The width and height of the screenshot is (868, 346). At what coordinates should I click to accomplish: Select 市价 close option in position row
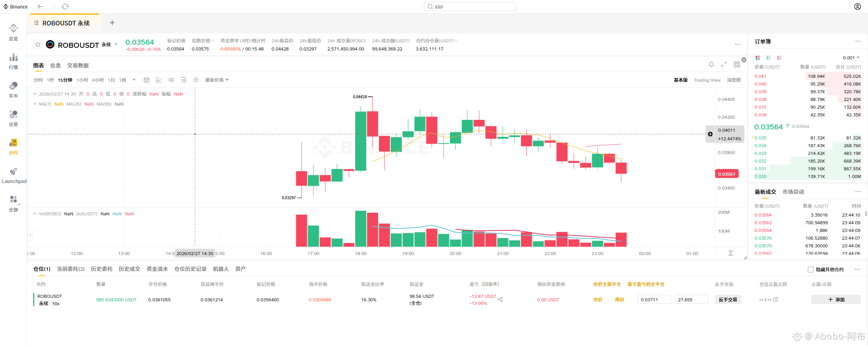[x=598, y=299]
